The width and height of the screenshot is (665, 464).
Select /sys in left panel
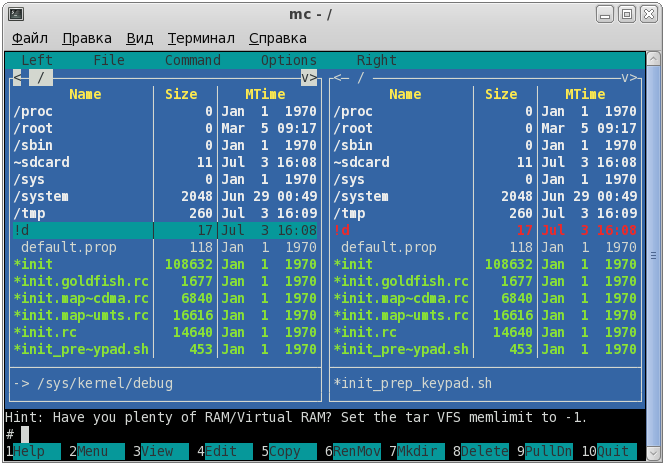pos(165,179)
